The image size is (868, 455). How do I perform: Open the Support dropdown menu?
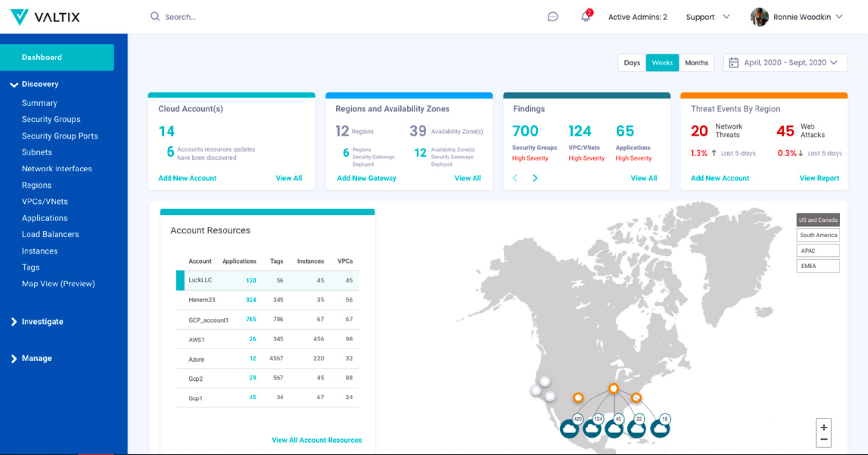pyautogui.click(x=707, y=17)
